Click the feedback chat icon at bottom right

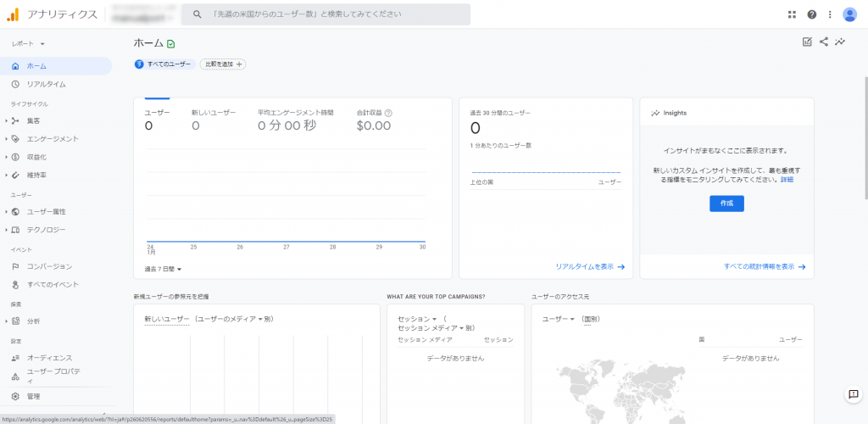coord(853,394)
